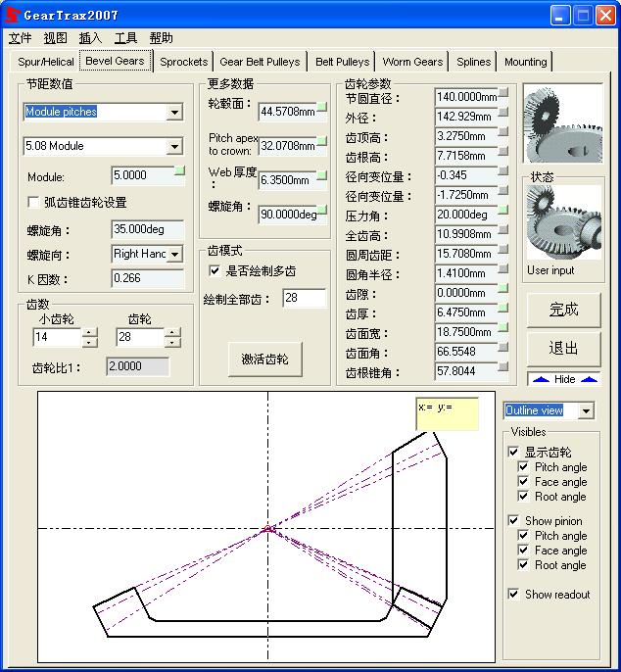Switch to Splines tab
The height and width of the screenshot is (672, 621).
pos(473,62)
